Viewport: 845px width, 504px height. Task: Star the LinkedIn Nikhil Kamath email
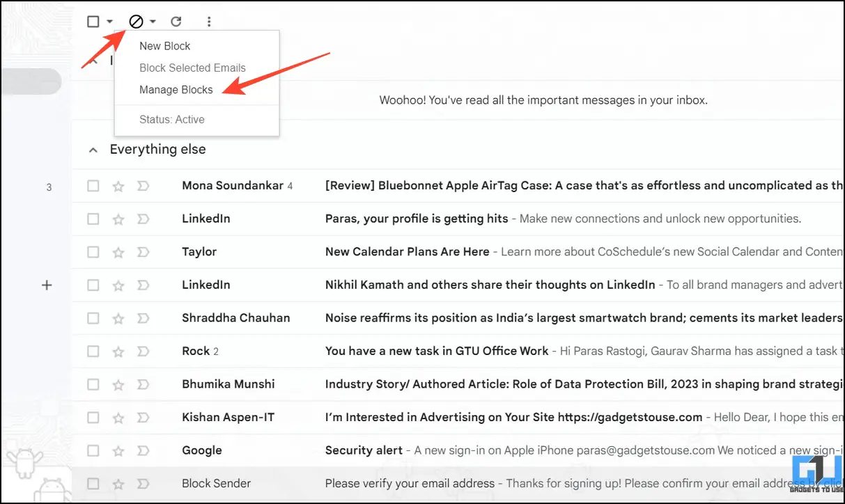click(118, 285)
